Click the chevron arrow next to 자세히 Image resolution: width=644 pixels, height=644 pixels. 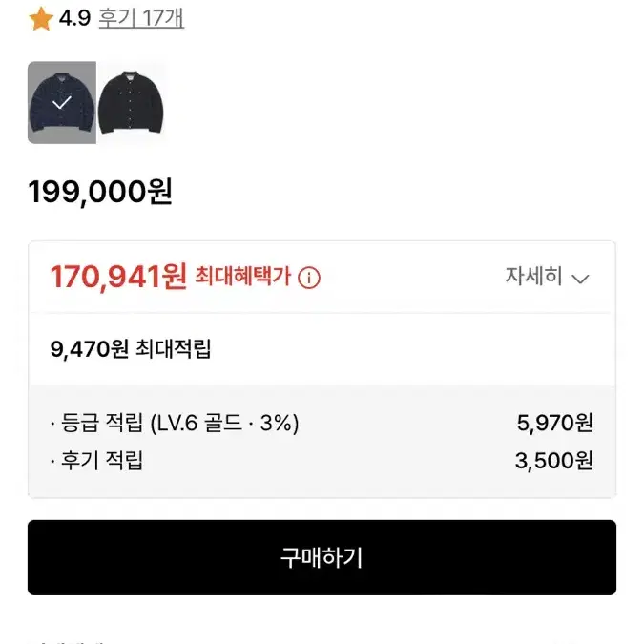pyautogui.click(x=580, y=280)
